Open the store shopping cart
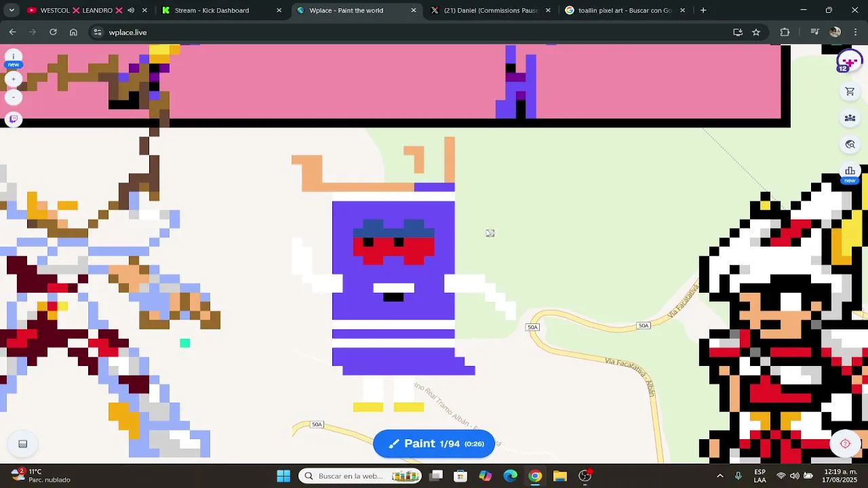868x488 pixels. coord(850,91)
